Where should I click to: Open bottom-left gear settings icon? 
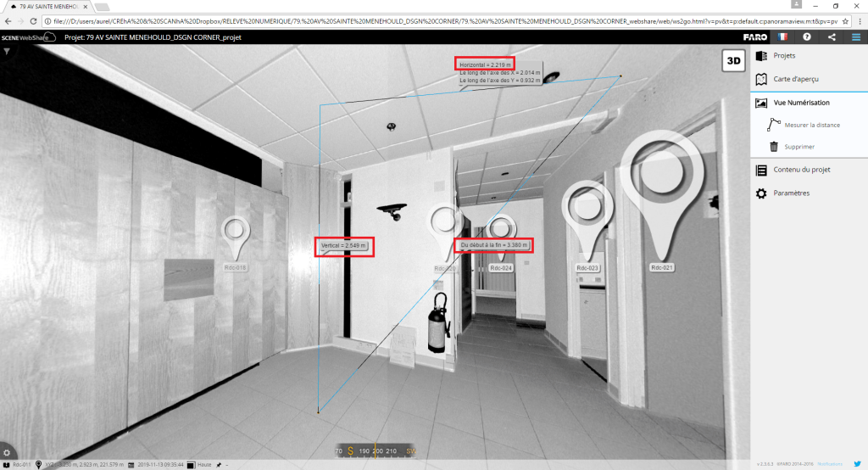tap(7, 453)
